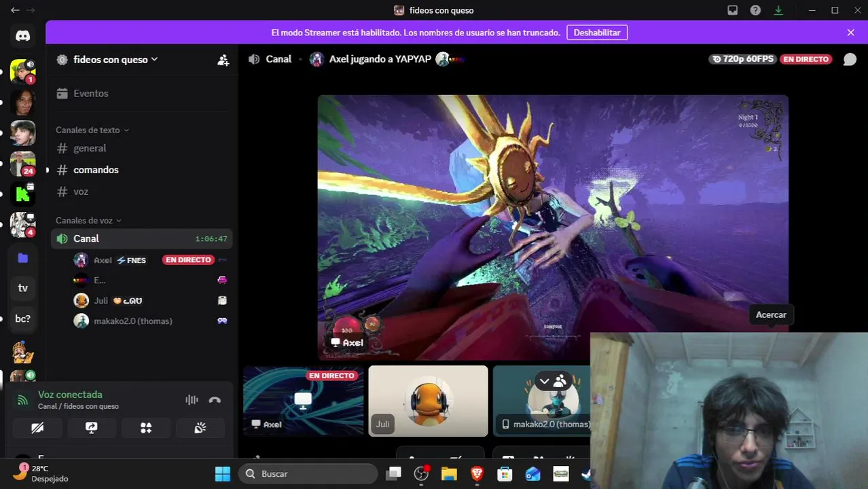
Task: Click the speaker icon beside Canal header
Action: click(254, 59)
